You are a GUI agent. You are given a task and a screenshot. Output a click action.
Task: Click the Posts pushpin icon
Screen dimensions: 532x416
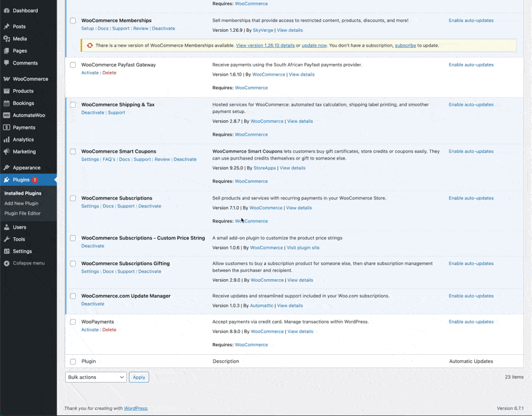tap(7, 27)
